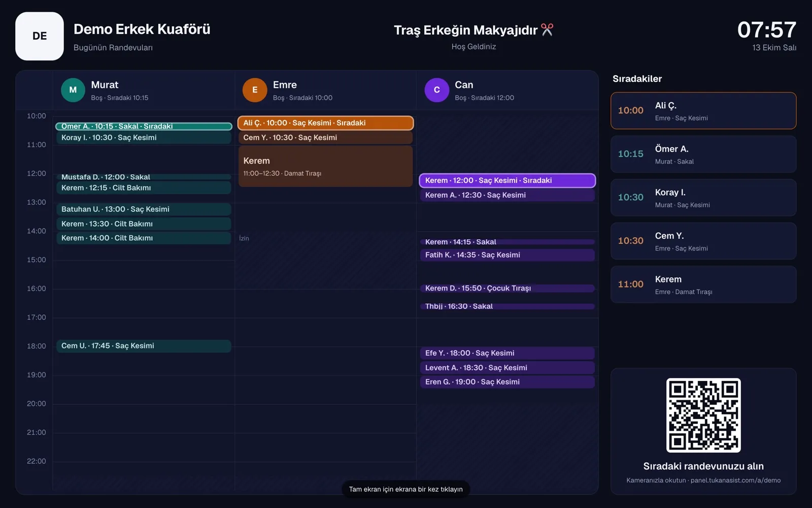Open Ömer A. 10:15 Sakal appointment block
Image resolution: width=812 pixels, height=508 pixels.
tap(144, 126)
